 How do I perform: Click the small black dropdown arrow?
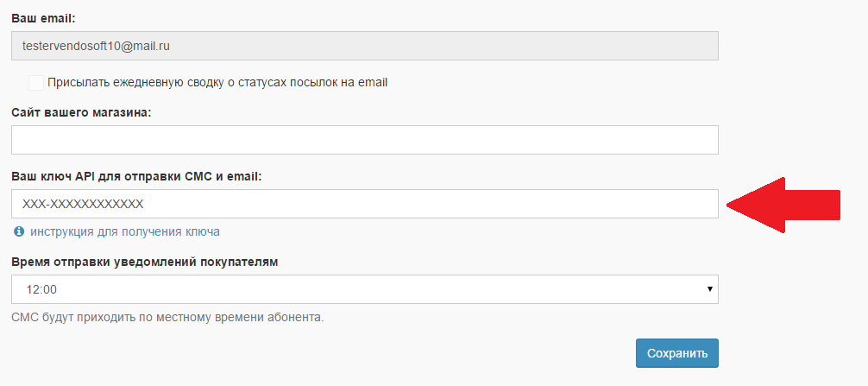tap(709, 289)
